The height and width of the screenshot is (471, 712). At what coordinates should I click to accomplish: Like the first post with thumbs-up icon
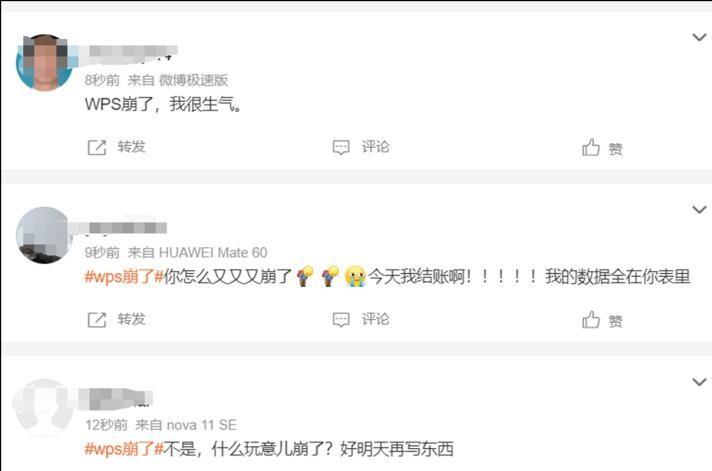coord(591,148)
